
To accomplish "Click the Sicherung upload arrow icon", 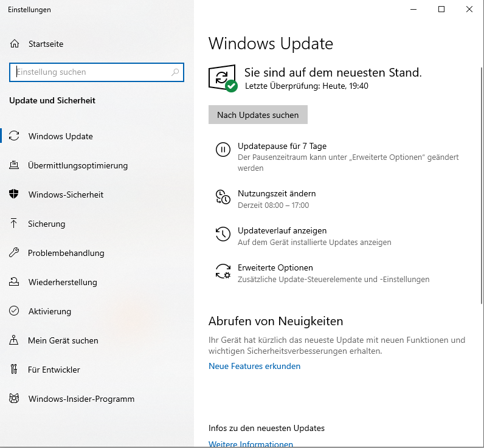I will [14, 223].
